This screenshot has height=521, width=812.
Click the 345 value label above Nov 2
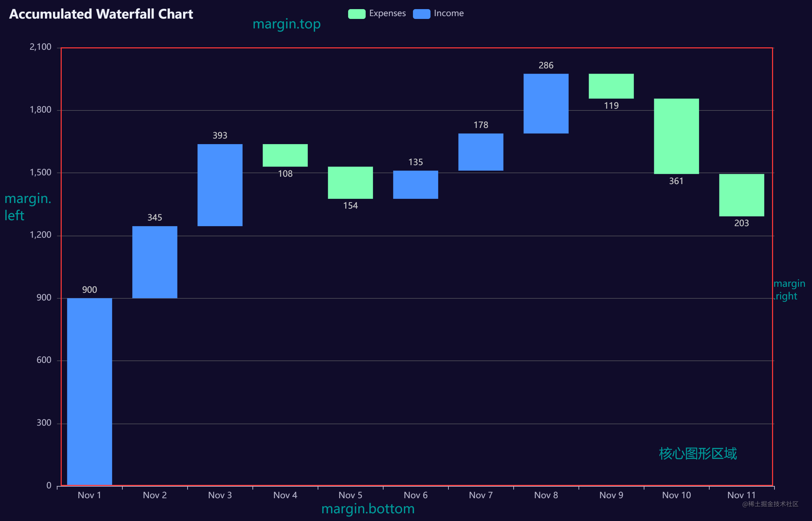[x=155, y=218]
